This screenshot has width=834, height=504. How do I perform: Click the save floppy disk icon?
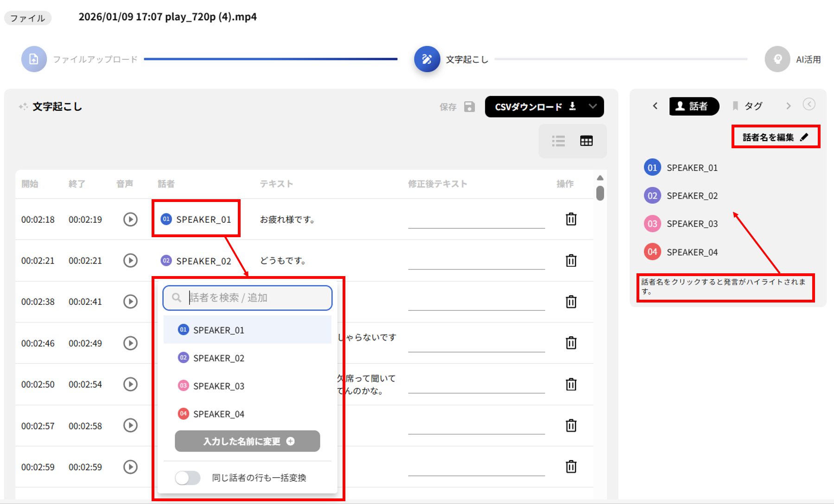469,107
